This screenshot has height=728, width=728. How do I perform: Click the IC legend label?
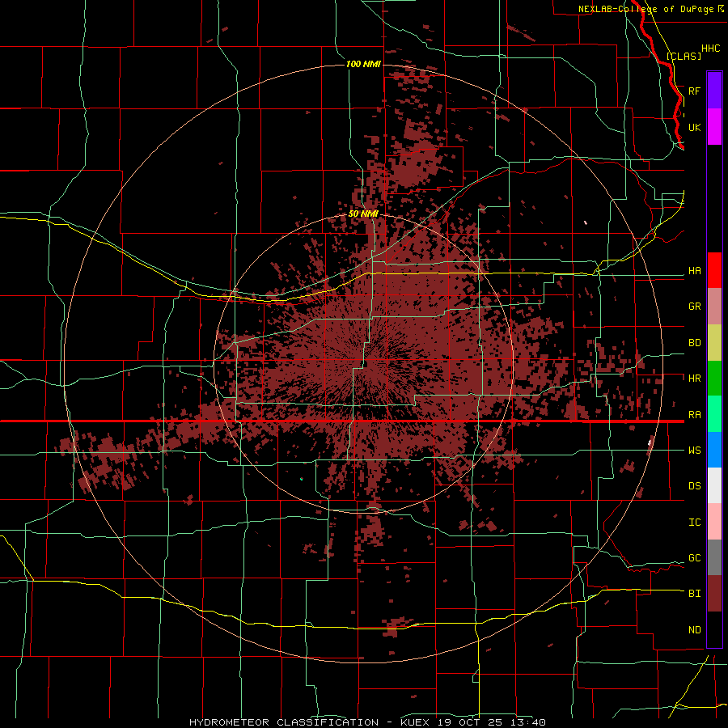(694, 523)
